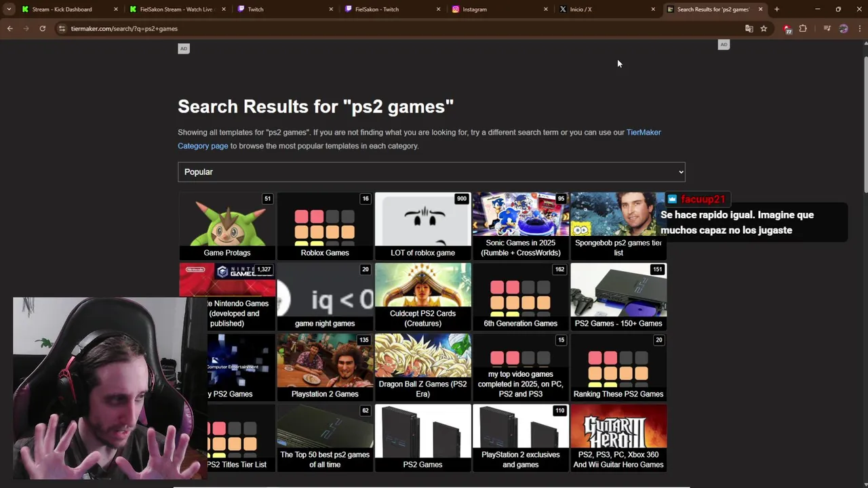This screenshot has width=868, height=488.
Task: Open Ranking These PS2 Games template
Action: click(618, 367)
